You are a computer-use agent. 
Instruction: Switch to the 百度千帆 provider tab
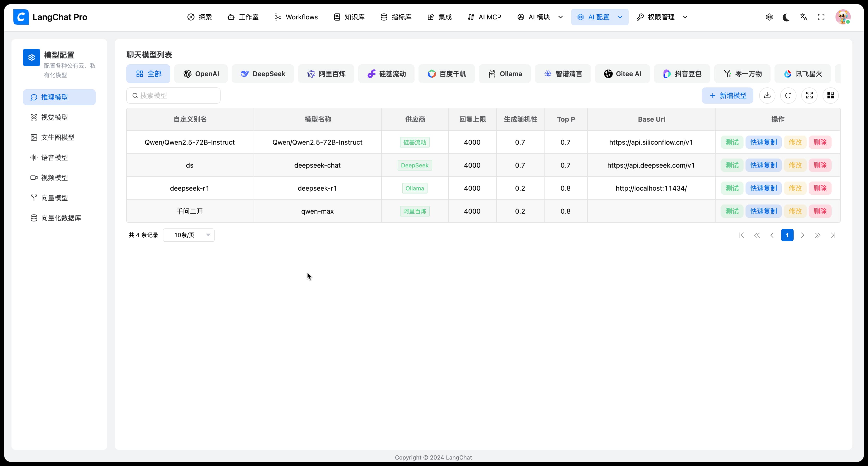(446, 74)
